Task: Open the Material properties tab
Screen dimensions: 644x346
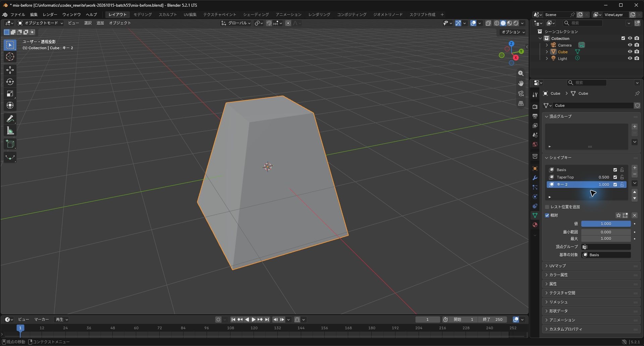Action: 535,225
